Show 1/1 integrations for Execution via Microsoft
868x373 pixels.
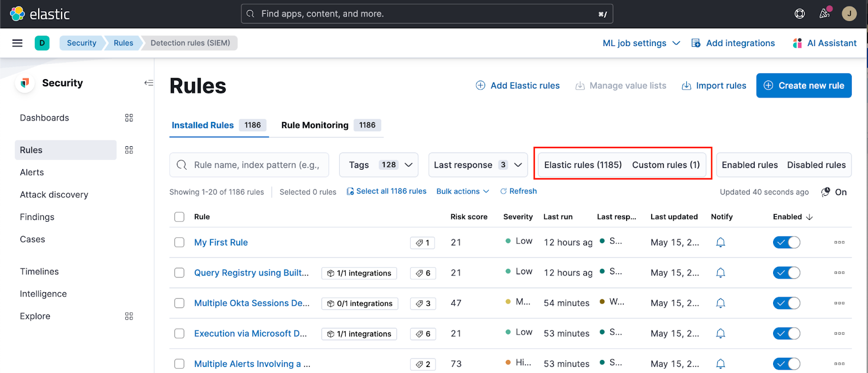359,334
